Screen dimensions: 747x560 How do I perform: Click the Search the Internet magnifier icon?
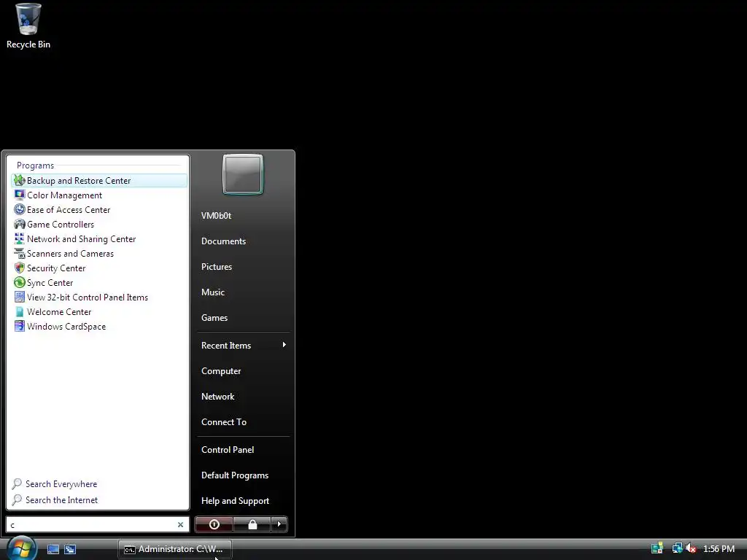click(x=18, y=500)
